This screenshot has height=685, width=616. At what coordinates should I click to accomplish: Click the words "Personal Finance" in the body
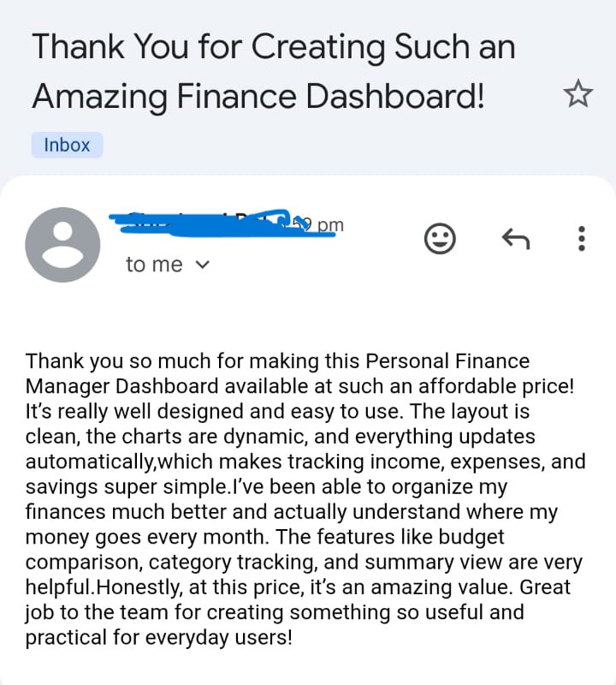453,360
